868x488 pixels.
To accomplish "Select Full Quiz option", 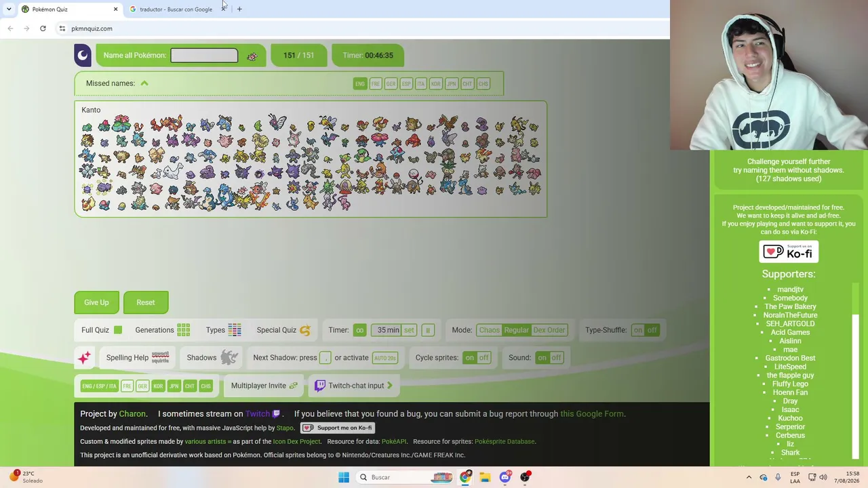I will point(102,330).
